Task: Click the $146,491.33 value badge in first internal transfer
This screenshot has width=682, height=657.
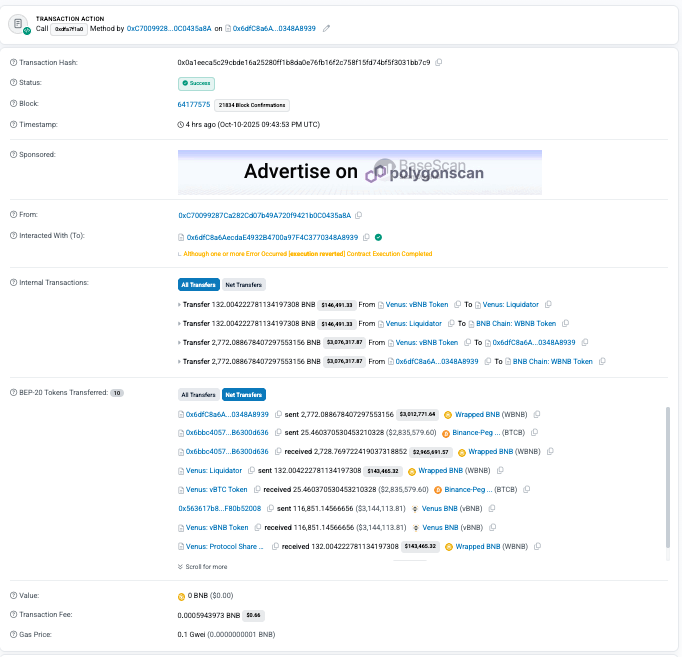Action: click(x=337, y=305)
